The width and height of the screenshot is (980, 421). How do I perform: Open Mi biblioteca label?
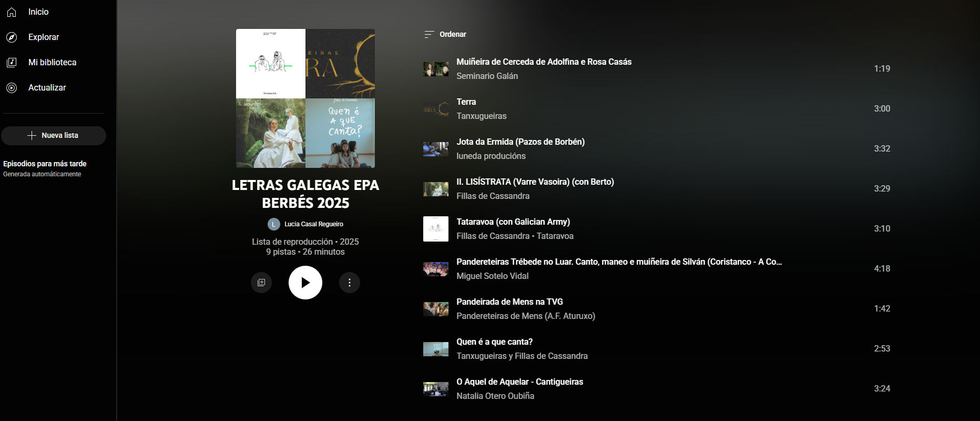(53, 63)
